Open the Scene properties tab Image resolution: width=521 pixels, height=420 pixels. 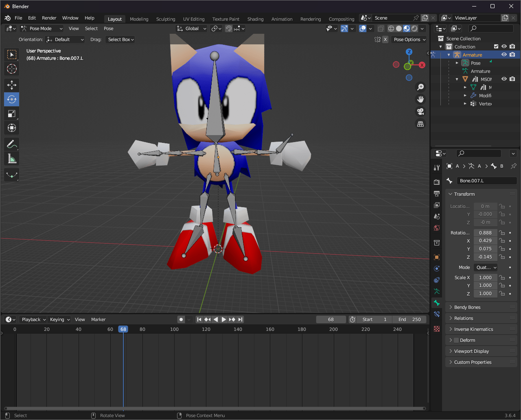437,217
